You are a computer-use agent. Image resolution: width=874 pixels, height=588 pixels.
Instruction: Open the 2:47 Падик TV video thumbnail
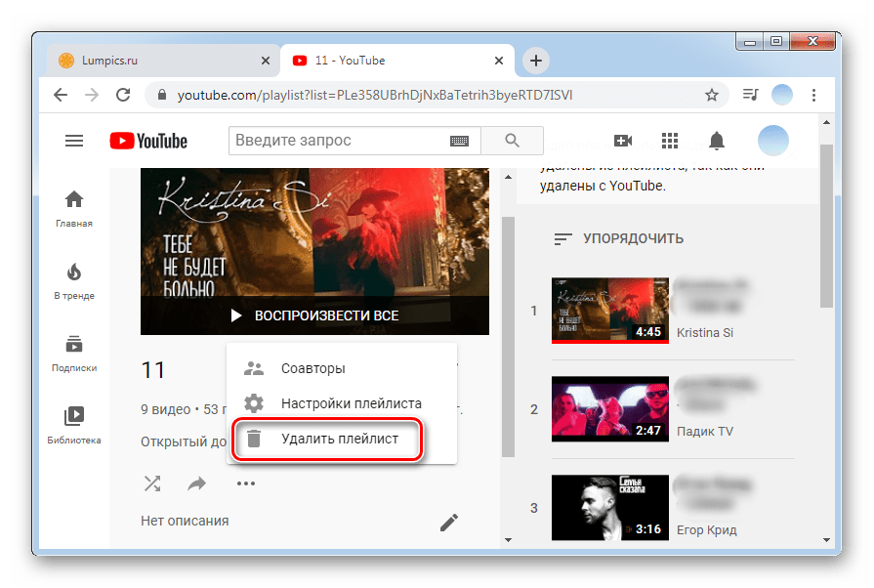point(609,408)
